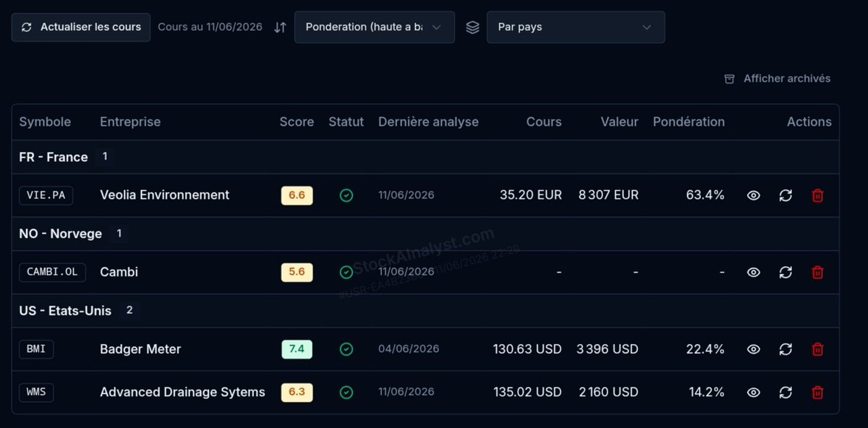The height and width of the screenshot is (428, 868).
Task: Click the 22.4% weighting cell
Action: (x=705, y=349)
